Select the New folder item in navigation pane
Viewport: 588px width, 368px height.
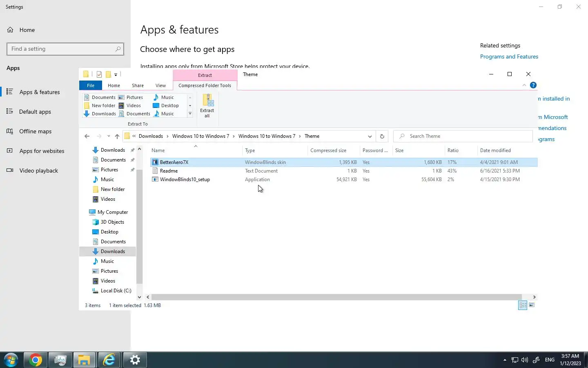pyautogui.click(x=109, y=189)
